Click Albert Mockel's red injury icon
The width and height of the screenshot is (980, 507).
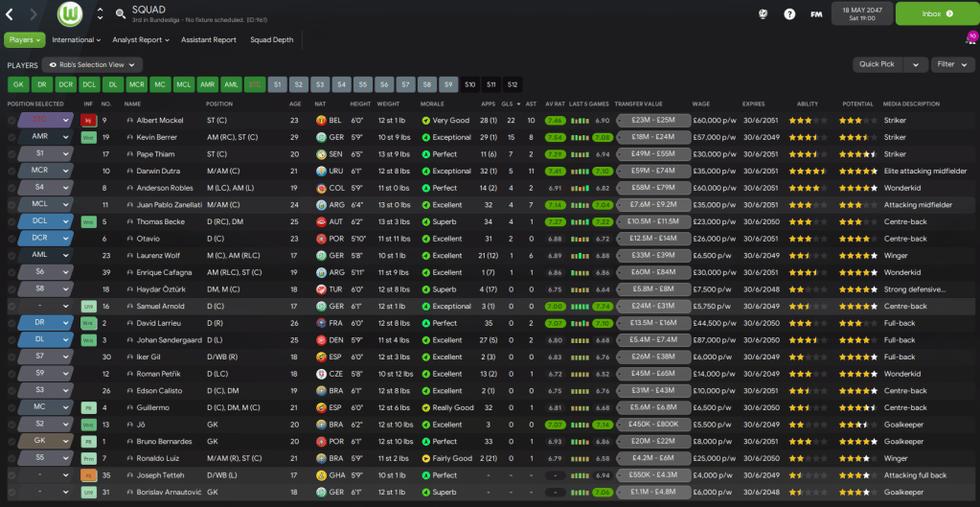tap(88, 121)
